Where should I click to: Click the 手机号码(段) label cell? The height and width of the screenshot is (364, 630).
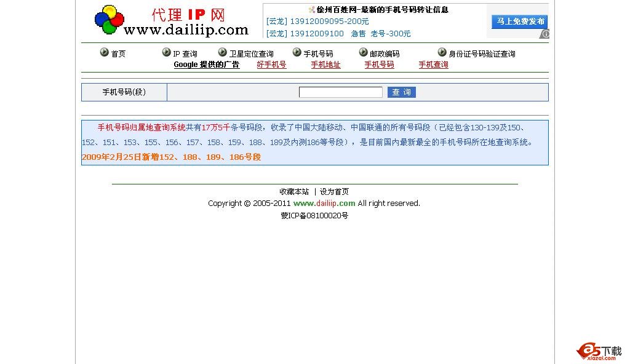click(x=124, y=92)
